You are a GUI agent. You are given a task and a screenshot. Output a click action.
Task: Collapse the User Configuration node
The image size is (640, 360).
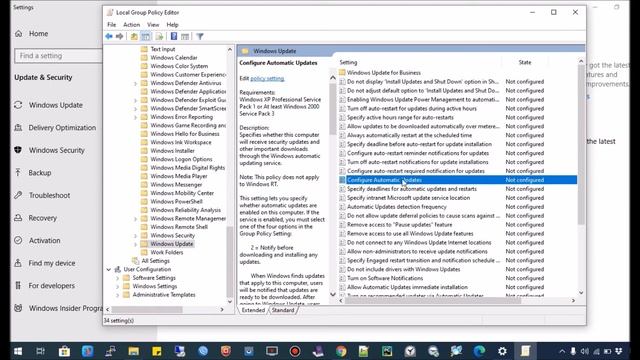[109, 269]
